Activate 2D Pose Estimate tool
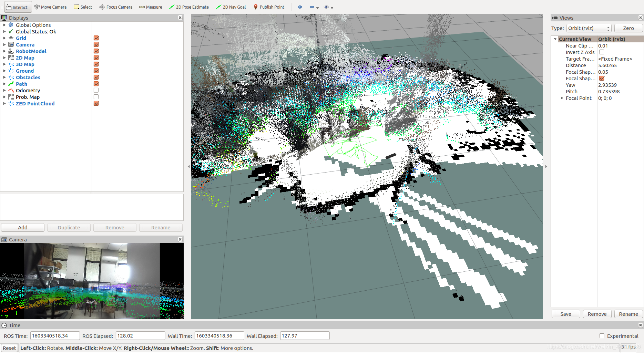 [x=189, y=7]
